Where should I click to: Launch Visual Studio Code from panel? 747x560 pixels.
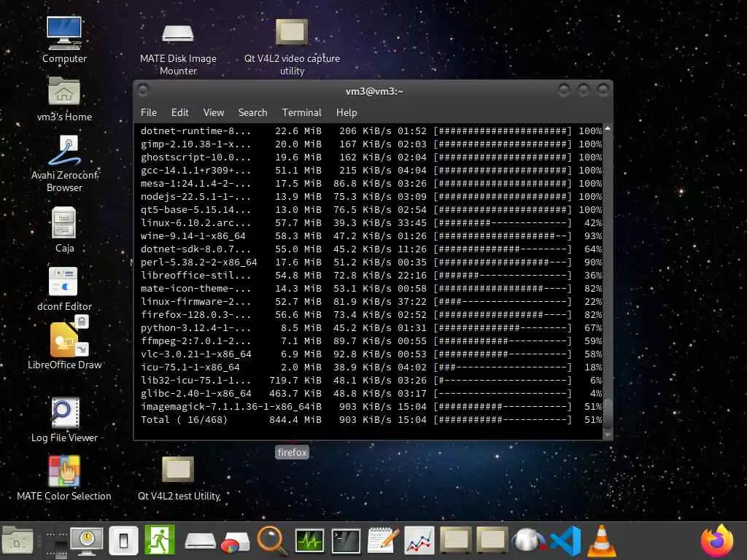pos(565,541)
